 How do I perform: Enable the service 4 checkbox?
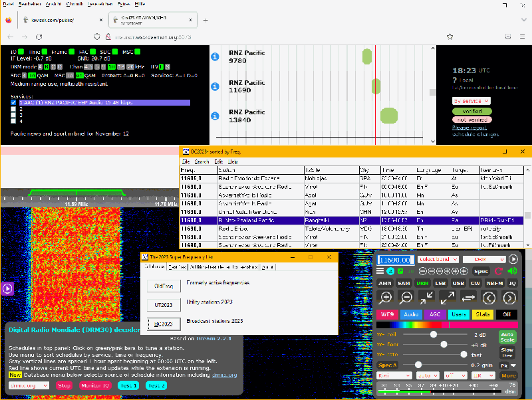[13, 122]
